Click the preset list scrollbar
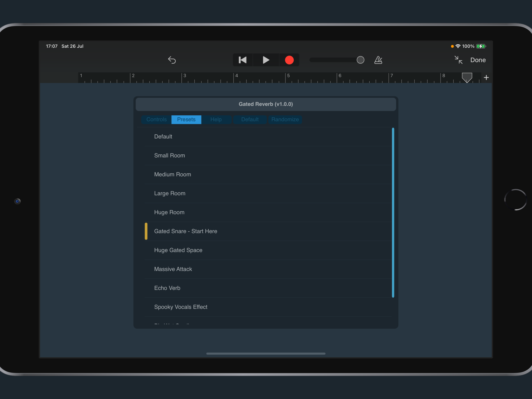532x399 pixels. 393,213
